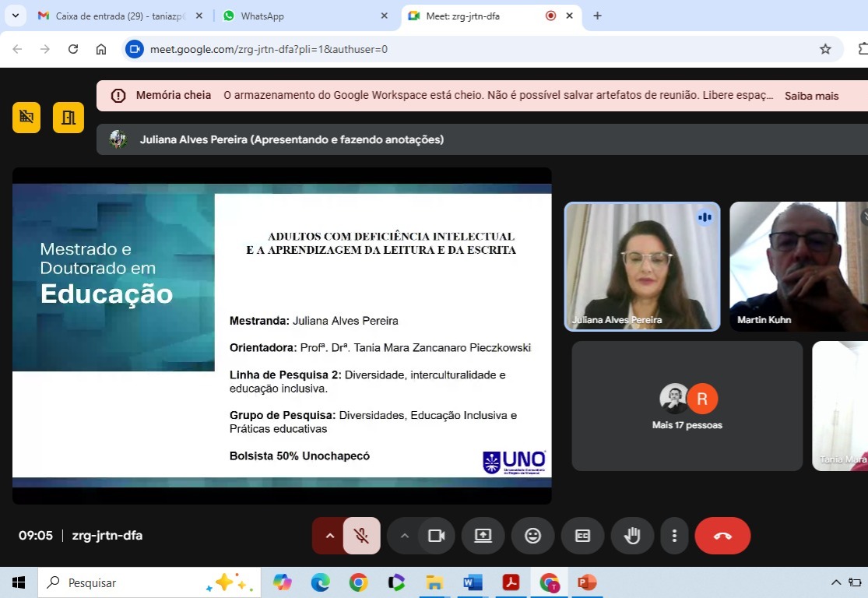The width and height of the screenshot is (868, 598).
Task: Select Martin Kuhn's video tile
Action: click(x=798, y=266)
